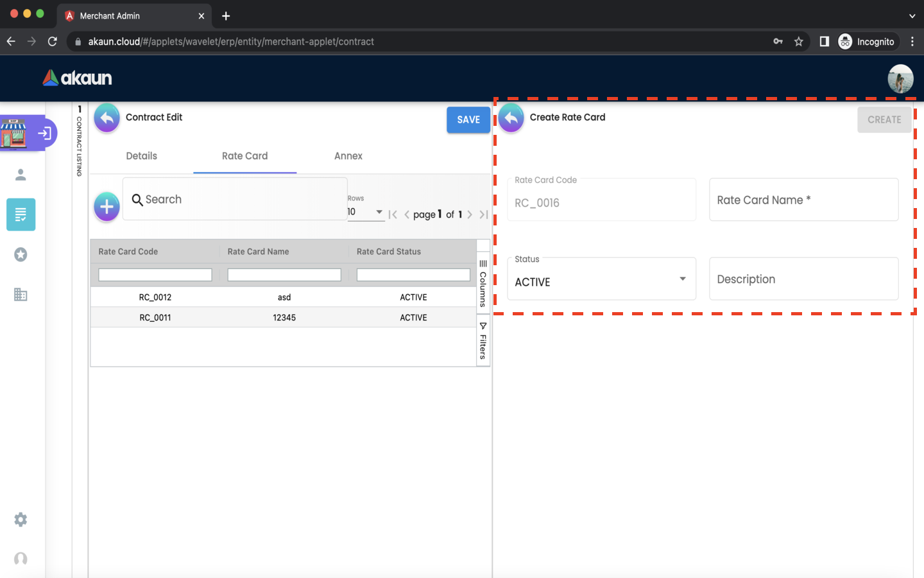Click the back arrow beside Contract Edit
This screenshot has width=924, height=578.
107,118
